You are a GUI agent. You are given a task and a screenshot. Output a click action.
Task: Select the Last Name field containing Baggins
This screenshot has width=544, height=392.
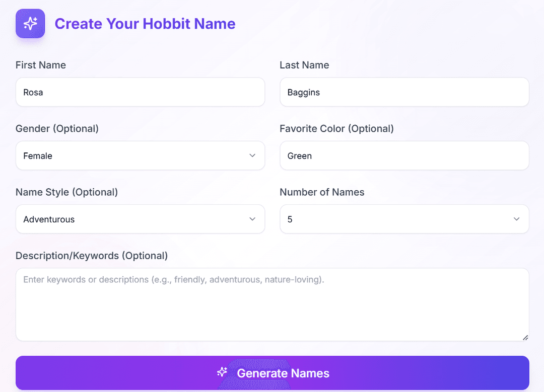coord(404,92)
